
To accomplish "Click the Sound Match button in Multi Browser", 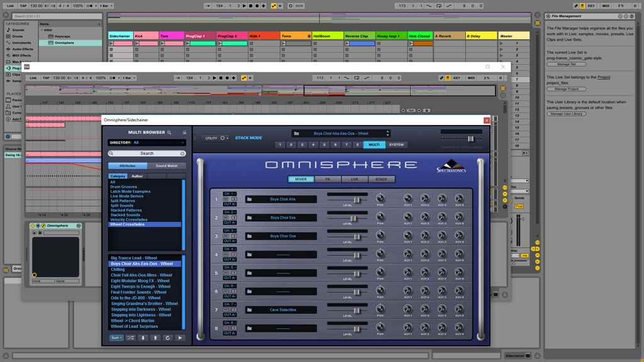I will click(166, 166).
